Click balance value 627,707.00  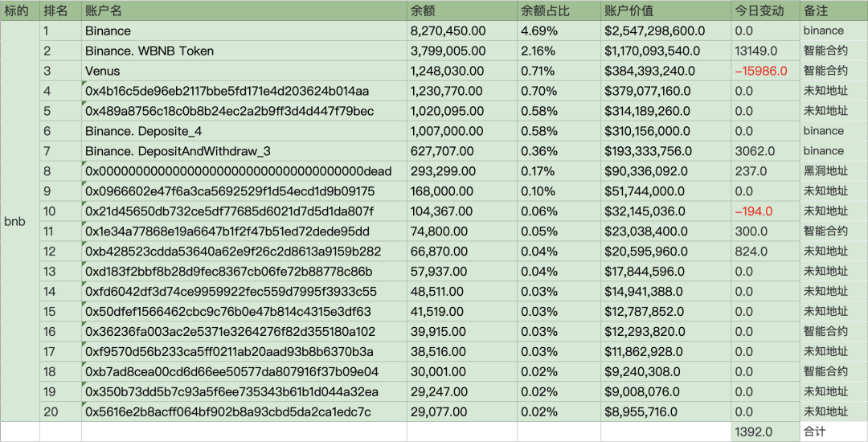tap(461, 151)
